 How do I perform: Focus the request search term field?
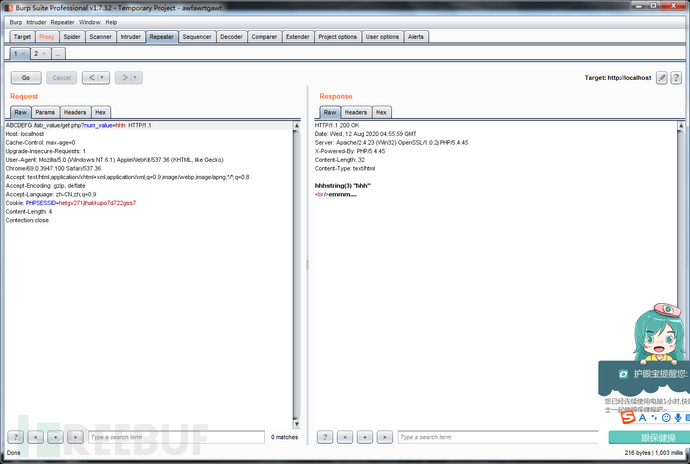176,437
